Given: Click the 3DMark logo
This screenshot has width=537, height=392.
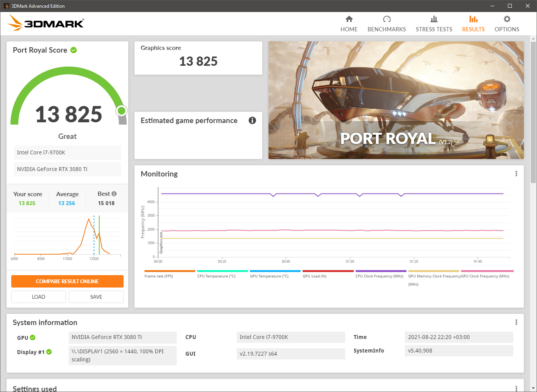Looking at the screenshot, I should pyautogui.click(x=46, y=23).
